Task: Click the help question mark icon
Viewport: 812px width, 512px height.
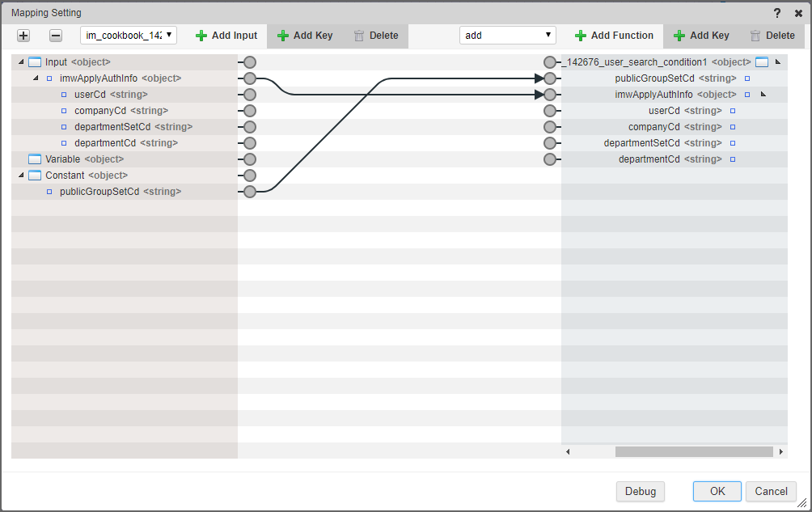Action: point(777,13)
